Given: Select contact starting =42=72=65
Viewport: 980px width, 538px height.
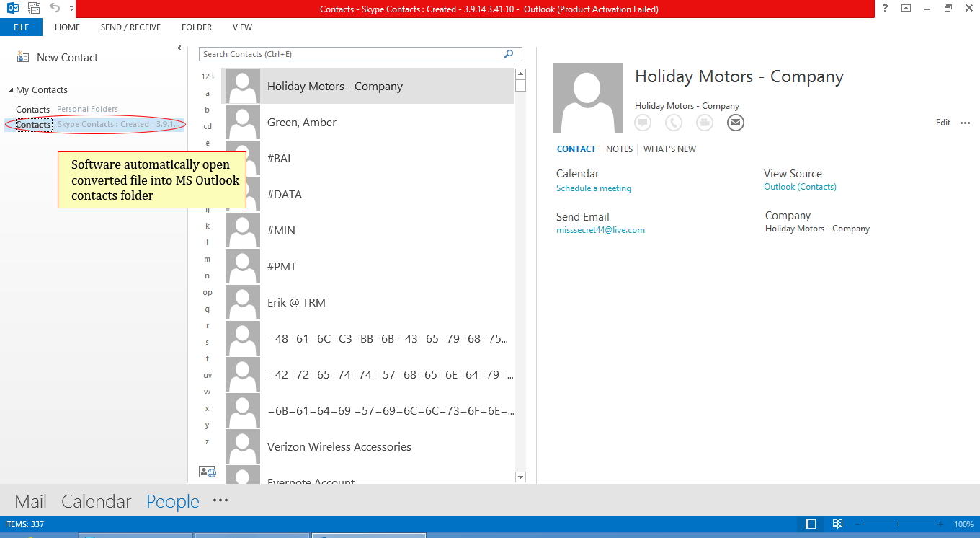Looking at the screenshot, I should [x=367, y=374].
